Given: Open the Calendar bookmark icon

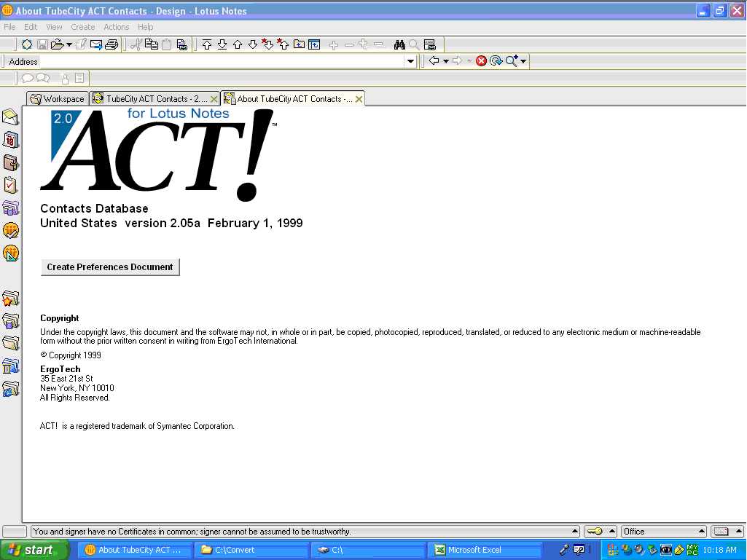Looking at the screenshot, I should [x=10, y=140].
